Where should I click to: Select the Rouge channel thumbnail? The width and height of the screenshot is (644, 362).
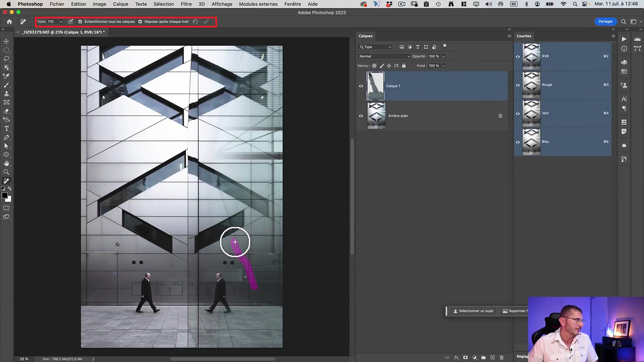click(531, 85)
